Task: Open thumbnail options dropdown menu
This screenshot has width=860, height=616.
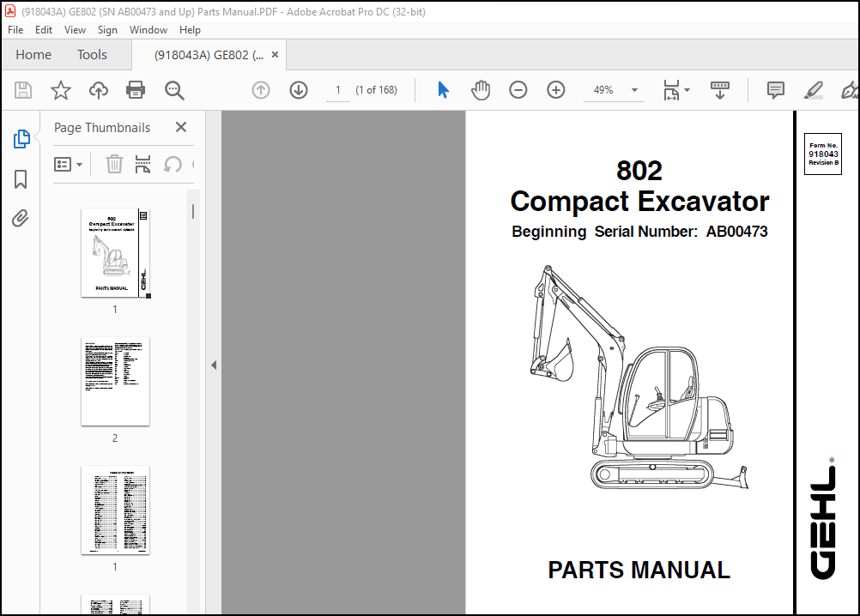Action: [68, 164]
